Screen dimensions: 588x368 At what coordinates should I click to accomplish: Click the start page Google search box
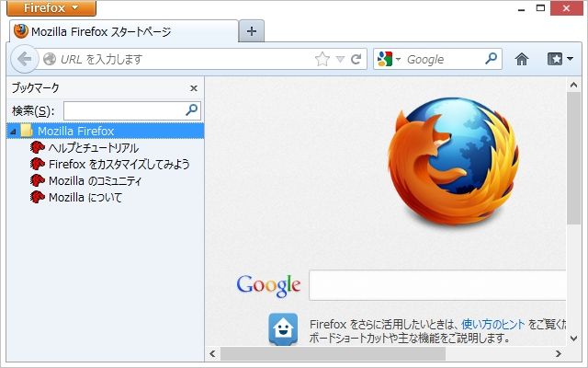point(437,285)
